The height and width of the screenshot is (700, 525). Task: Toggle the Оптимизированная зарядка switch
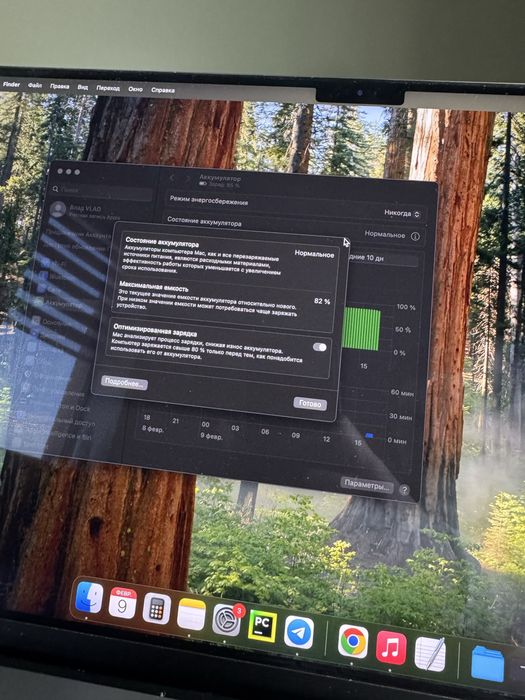pyautogui.click(x=320, y=347)
